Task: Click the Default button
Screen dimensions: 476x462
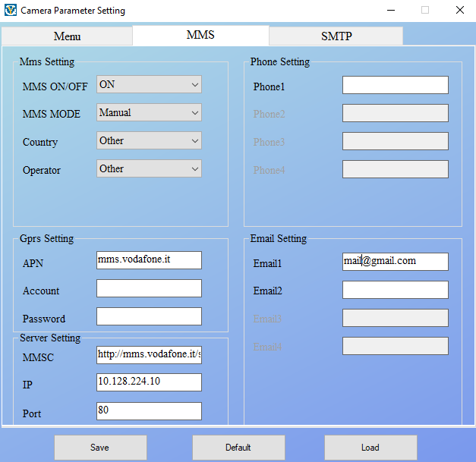Action: (238, 448)
